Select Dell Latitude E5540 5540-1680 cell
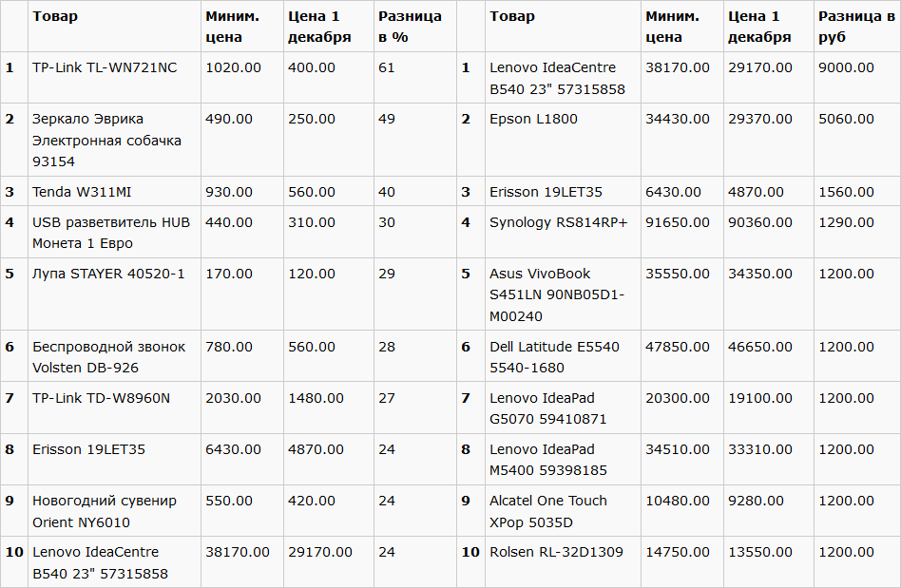 (x=554, y=356)
